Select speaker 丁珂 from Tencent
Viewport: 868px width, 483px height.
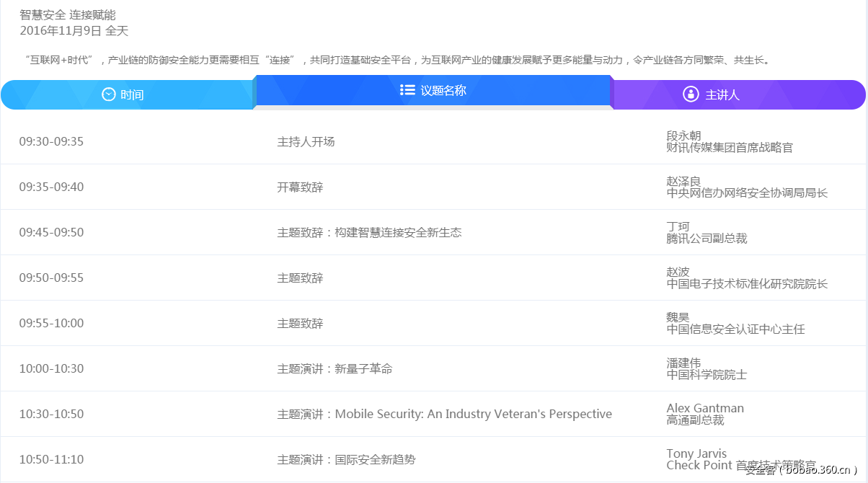click(x=678, y=226)
